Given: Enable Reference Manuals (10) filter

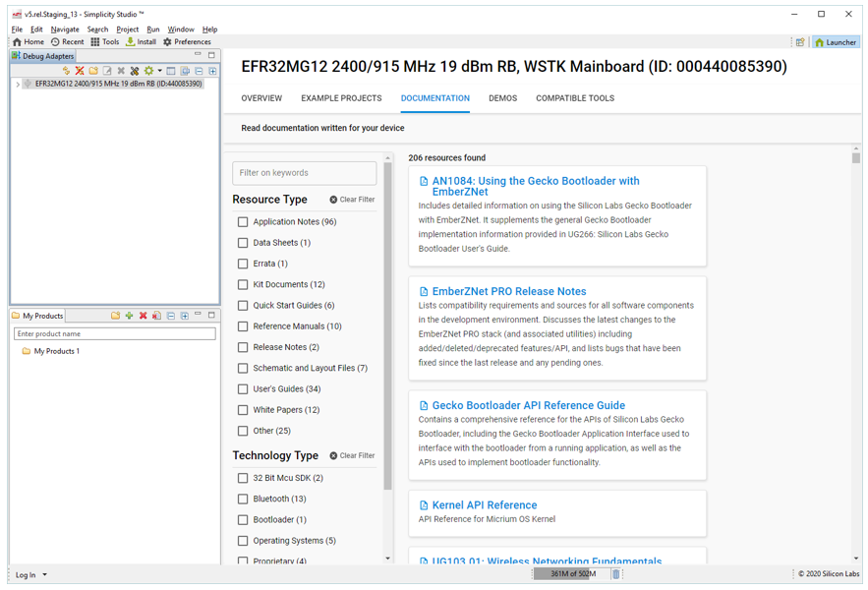Looking at the screenshot, I should pos(243,326).
